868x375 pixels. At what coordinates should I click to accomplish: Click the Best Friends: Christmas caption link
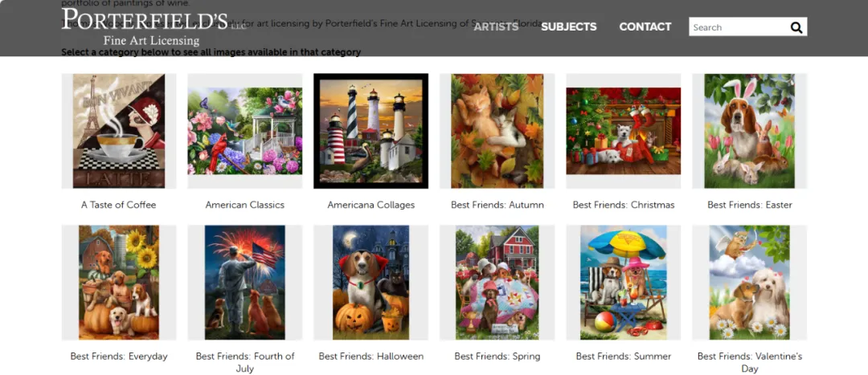click(x=624, y=205)
